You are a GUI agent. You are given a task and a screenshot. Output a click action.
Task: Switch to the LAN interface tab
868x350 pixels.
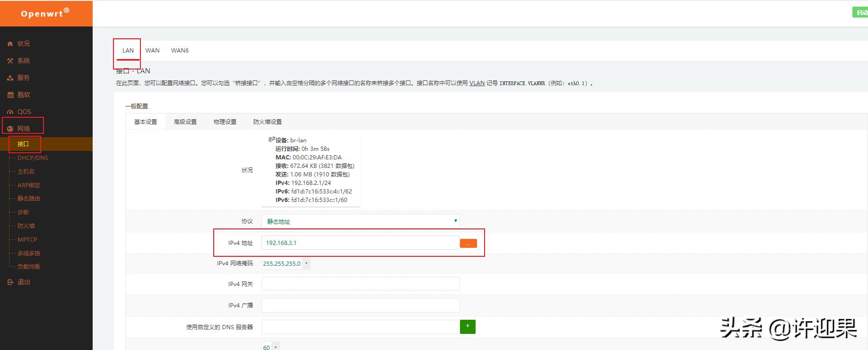128,50
